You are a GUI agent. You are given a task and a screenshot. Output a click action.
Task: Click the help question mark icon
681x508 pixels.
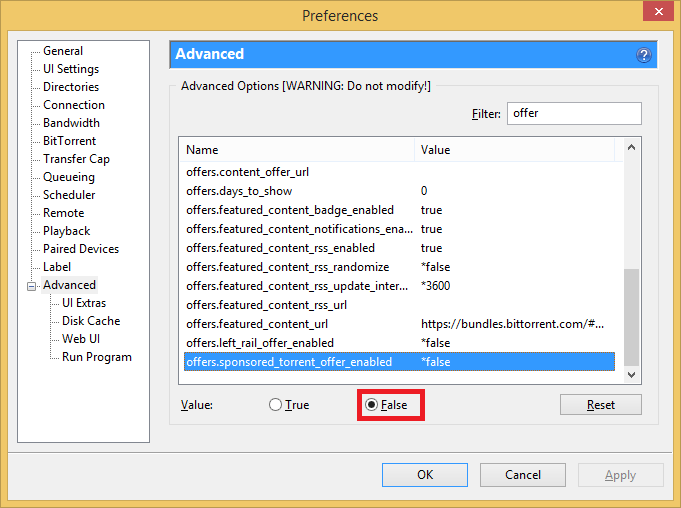click(x=644, y=55)
